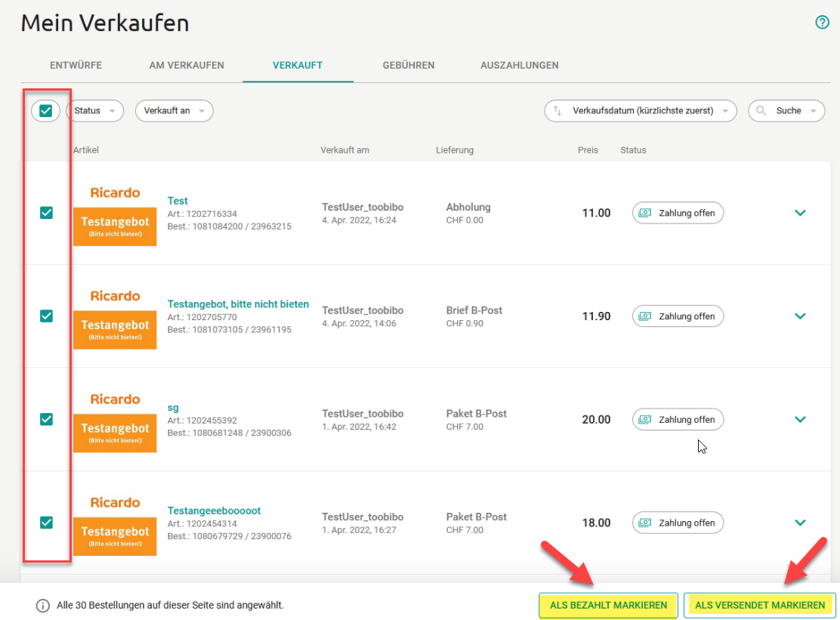Click Als bezahlt markieren button
Image resolution: width=840 pixels, height=620 pixels.
coord(608,606)
